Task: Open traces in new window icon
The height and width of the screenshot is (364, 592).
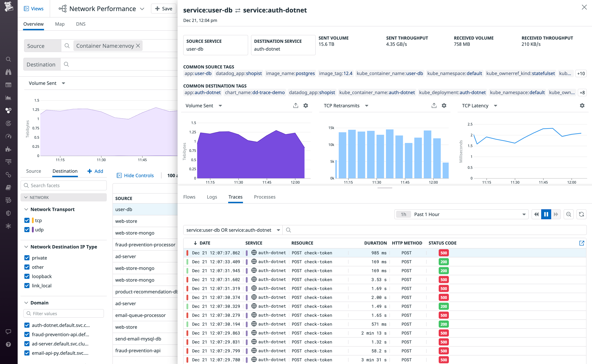Action: click(581, 243)
